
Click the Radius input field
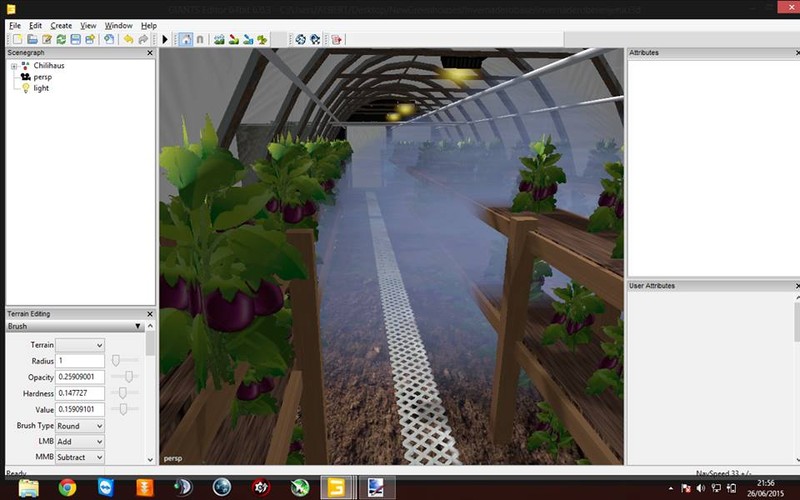(x=80, y=360)
